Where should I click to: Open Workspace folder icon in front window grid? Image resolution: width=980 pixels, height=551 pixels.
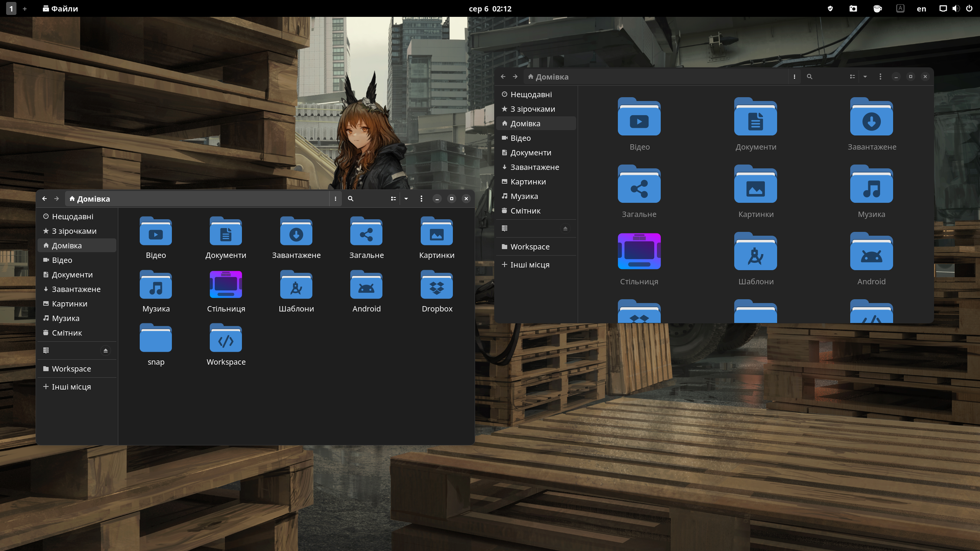(226, 345)
